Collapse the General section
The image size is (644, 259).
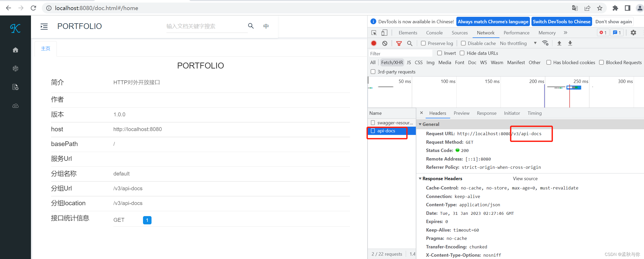point(420,124)
